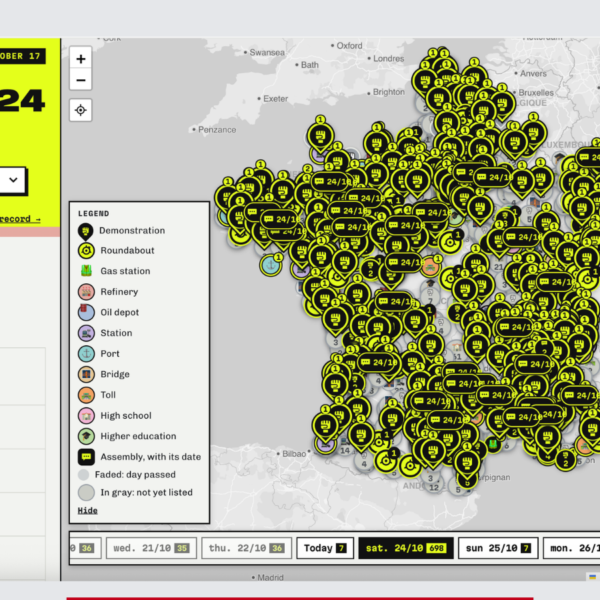Select sun 25/10 date tab
Screen dimensions: 600x600
tap(498, 548)
